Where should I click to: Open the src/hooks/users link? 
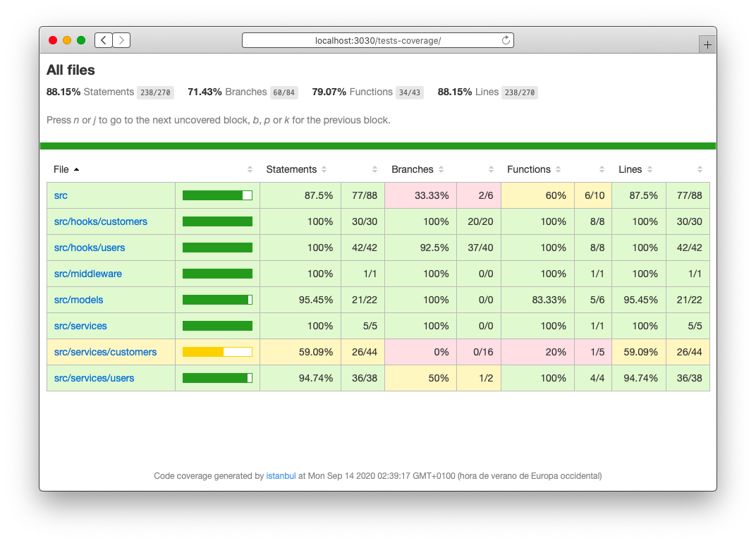point(89,248)
